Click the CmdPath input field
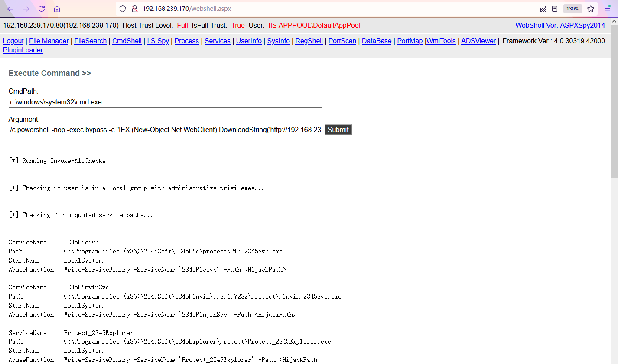This screenshot has height=364, width=618. pos(166,102)
